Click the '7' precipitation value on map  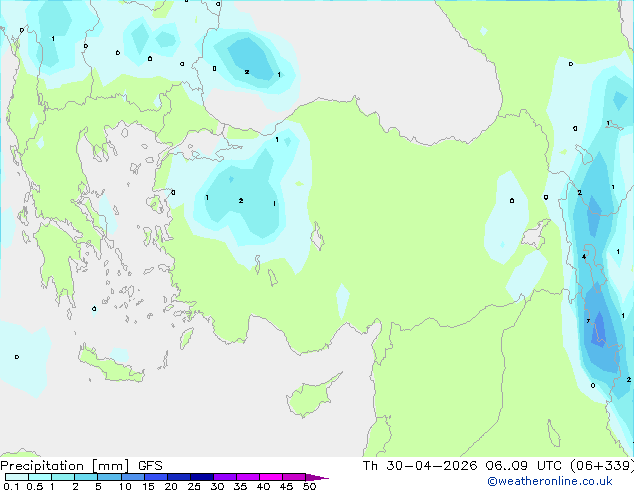[x=588, y=321]
